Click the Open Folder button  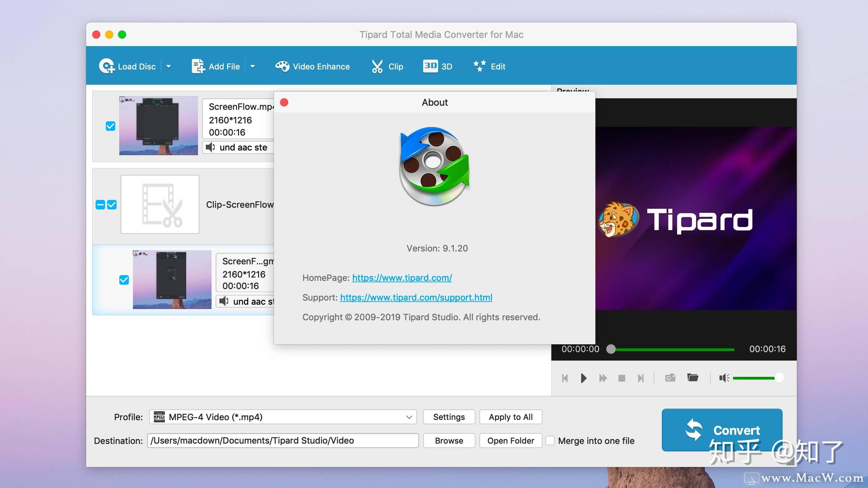point(511,441)
